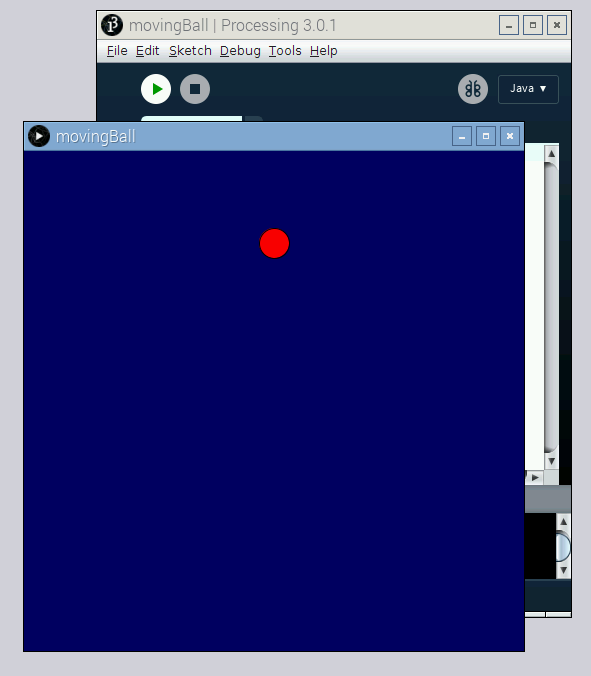Click the console scrollbar thumb
Image resolution: width=591 pixels, height=676 pixels.
click(563, 546)
